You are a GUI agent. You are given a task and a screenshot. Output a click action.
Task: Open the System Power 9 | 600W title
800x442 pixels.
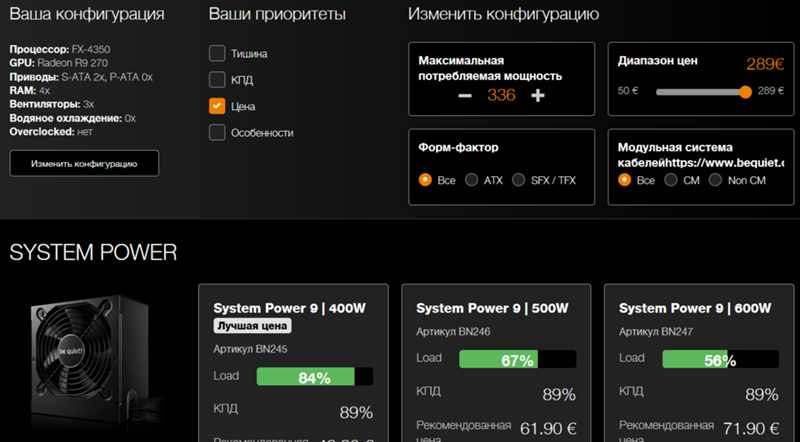pos(695,308)
